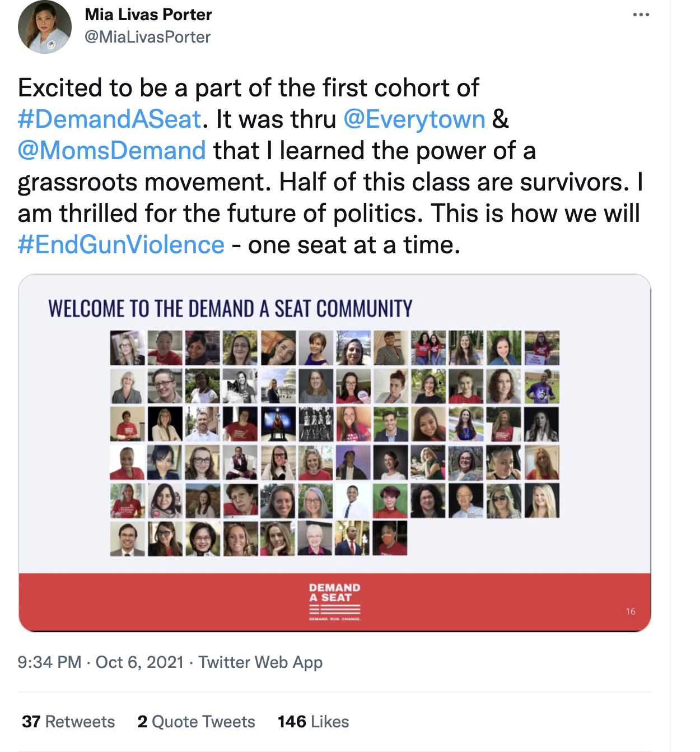
Task: View who retweeted by clicking 37 Retweets
Action: click(67, 722)
